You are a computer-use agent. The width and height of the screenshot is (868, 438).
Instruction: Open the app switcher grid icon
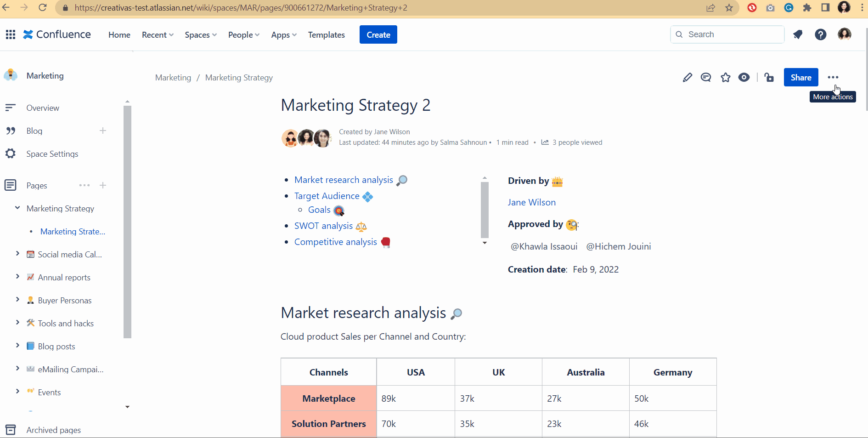pyautogui.click(x=11, y=34)
